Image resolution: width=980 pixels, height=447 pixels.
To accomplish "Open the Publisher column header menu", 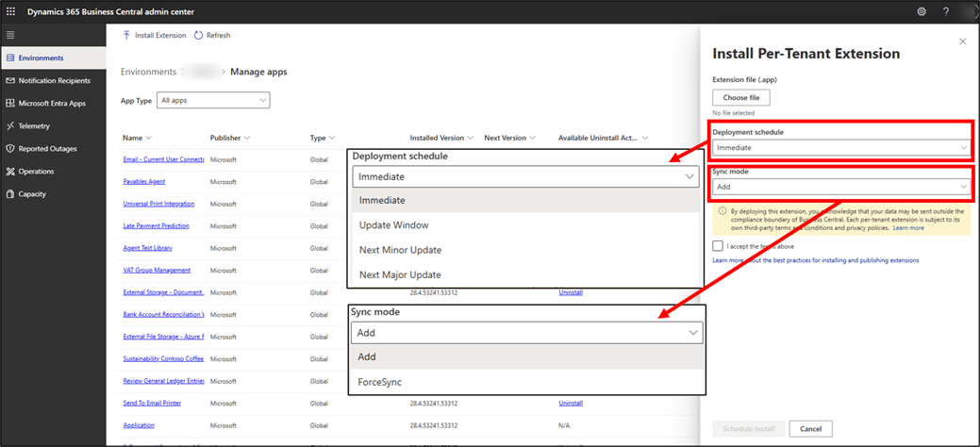I will [x=230, y=138].
